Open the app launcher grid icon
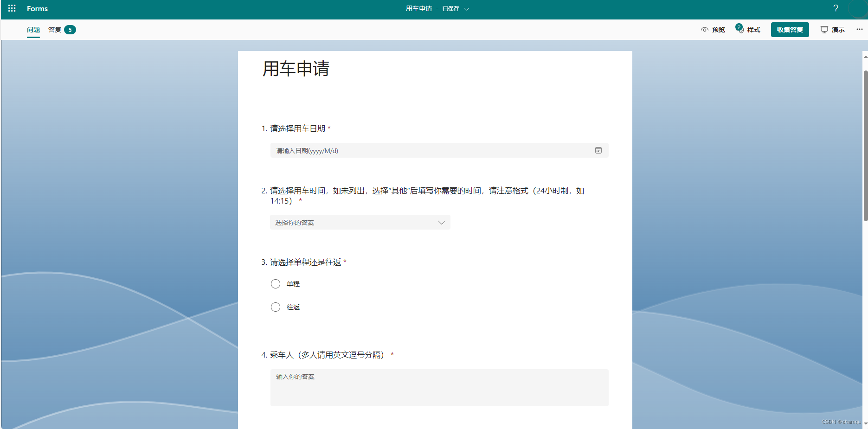Image resolution: width=868 pixels, height=429 pixels. (x=11, y=8)
